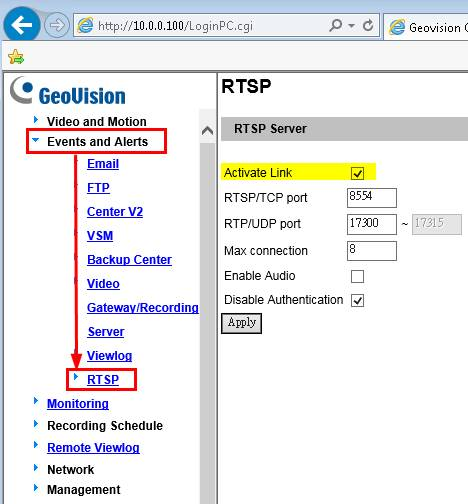Click the Apply button
Image resolution: width=468 pixels, height=504 pixels.
tap(242, 323)
